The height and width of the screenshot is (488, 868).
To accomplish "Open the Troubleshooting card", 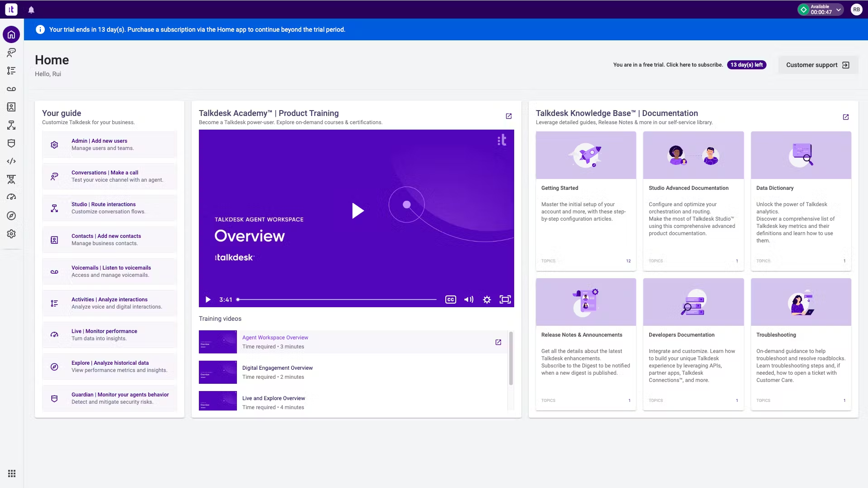I will [801, 344].
